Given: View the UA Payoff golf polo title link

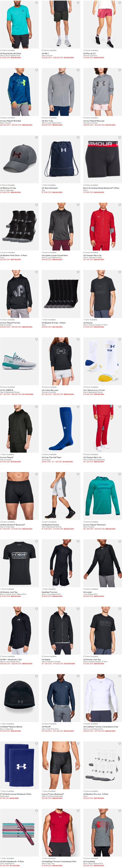Looking at the screenshot, I should pos(46,726).
